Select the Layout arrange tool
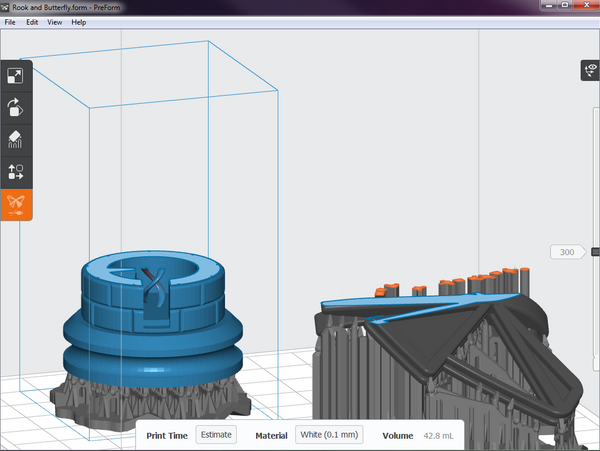Viewport: 600px width, 451px height. [x=16, y=171]
